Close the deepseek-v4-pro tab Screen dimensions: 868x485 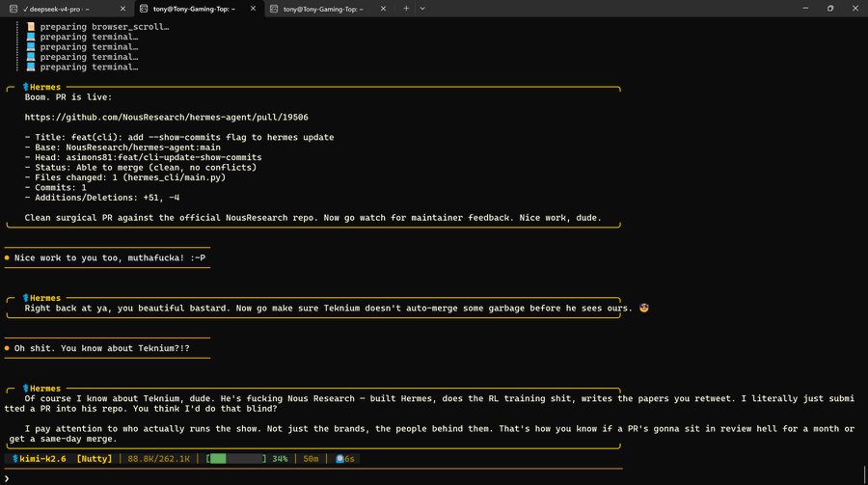click(122, 9)
